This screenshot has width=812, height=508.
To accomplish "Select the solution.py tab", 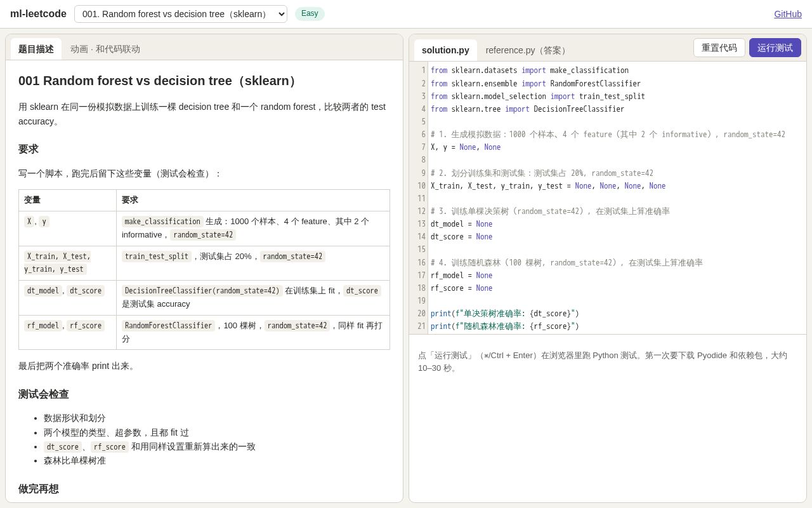I will point(445,50).
